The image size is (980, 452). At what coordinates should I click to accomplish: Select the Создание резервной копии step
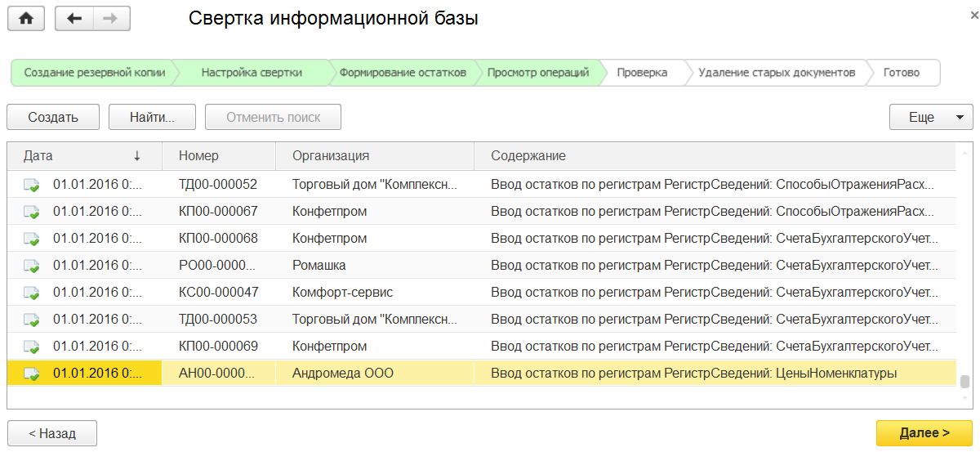tap(94, 72)
